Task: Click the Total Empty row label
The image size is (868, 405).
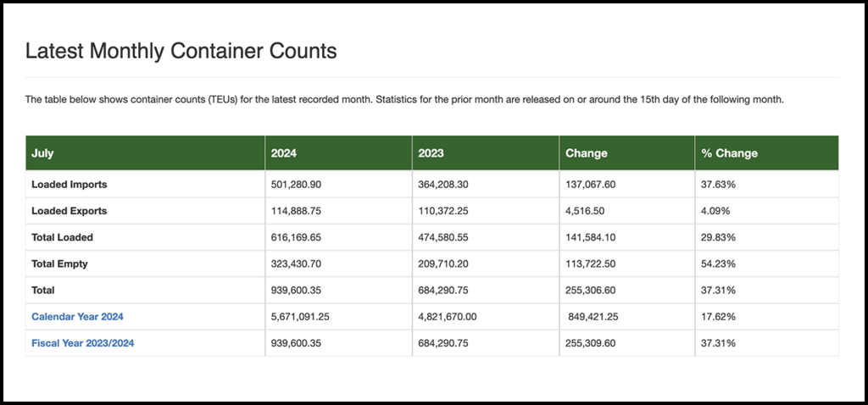Action: [59, 264]
